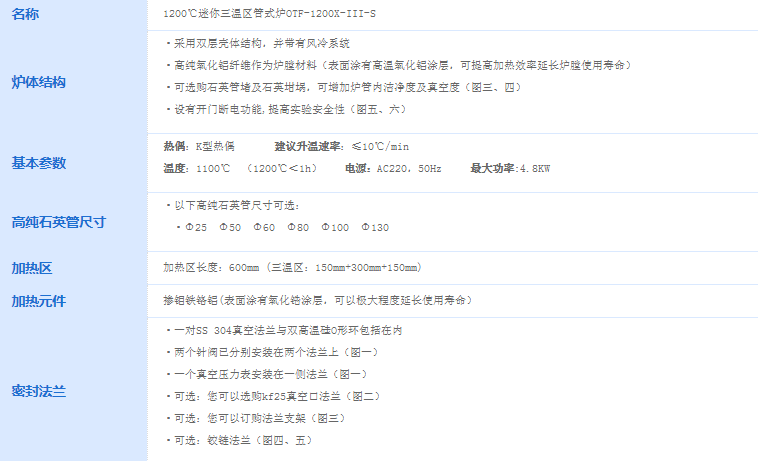Click the Φ50 tube size text
The image size is (758, 461).
pyautogui.click(x=230, y=228)
